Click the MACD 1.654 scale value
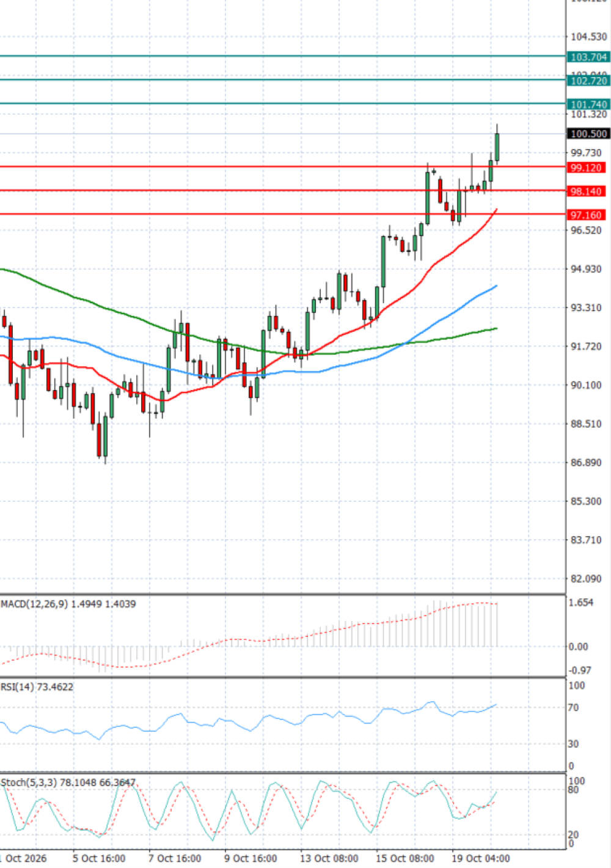Image resolution: width=611 pixels, height=868 pixels. 580,603
